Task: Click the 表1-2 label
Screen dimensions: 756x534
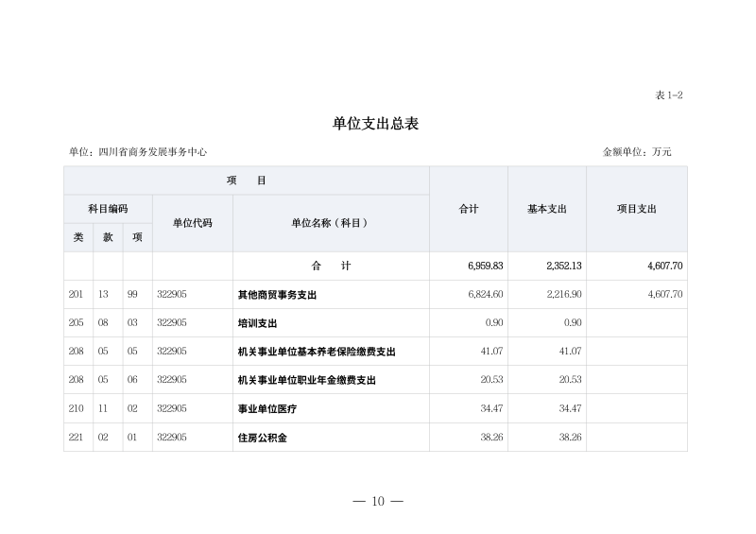Action: point(668,95)
